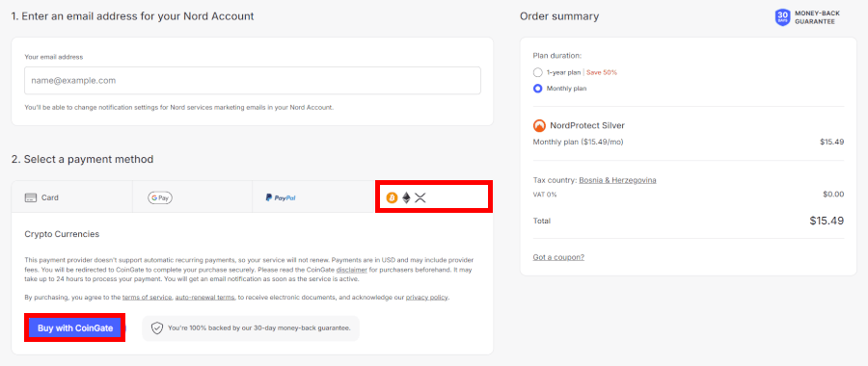Click the XRP cross icon
The image size is (868, 366).
coord(420,197)
